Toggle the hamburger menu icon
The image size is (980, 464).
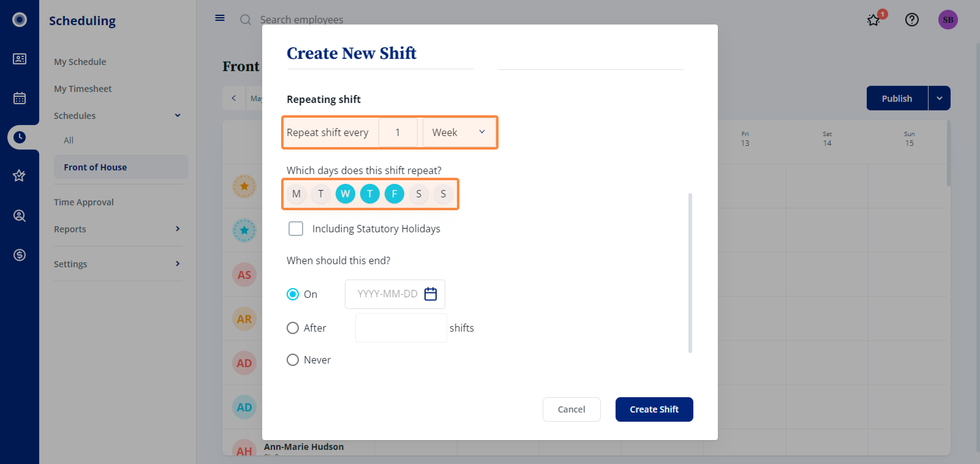pos(220,18)
